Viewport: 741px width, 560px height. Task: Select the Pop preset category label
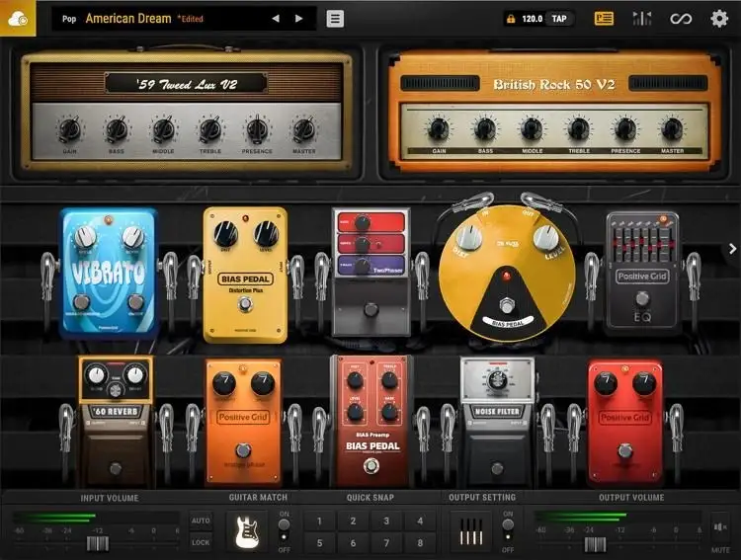pos(69,19)
